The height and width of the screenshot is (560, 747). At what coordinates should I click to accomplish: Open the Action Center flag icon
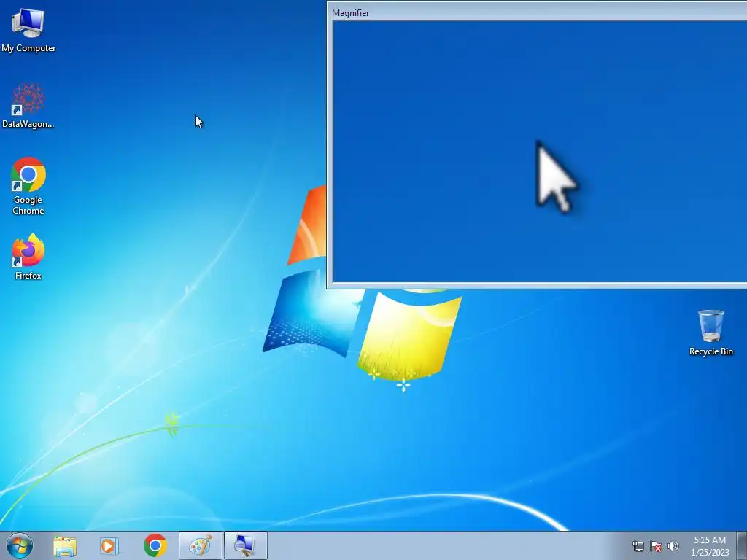(x=656, y=546)
